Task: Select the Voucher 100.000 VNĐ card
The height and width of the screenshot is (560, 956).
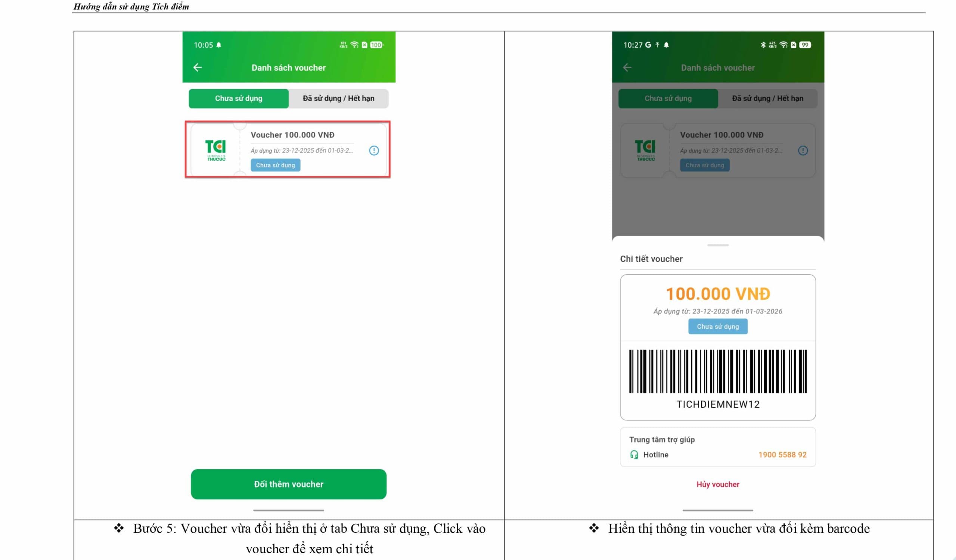Action: (288, 149)
